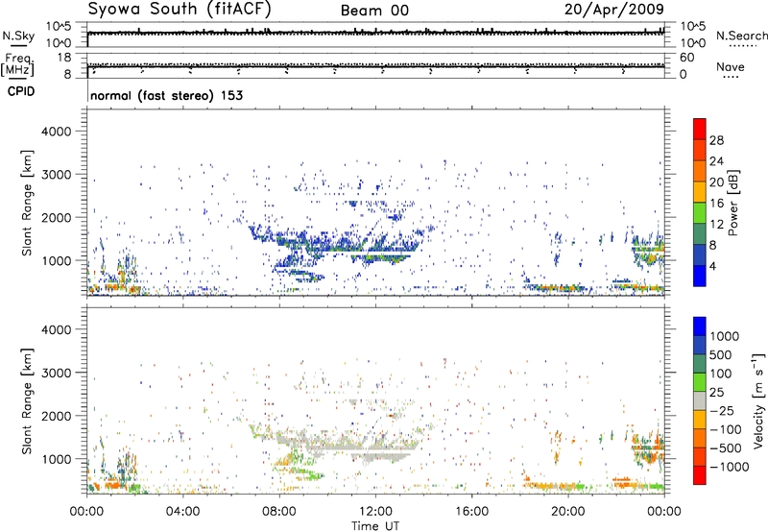Click the power panel 'Slant Range [km]' label
The height and width of the screenshot is (532, 768).
[x=27, y=203]
